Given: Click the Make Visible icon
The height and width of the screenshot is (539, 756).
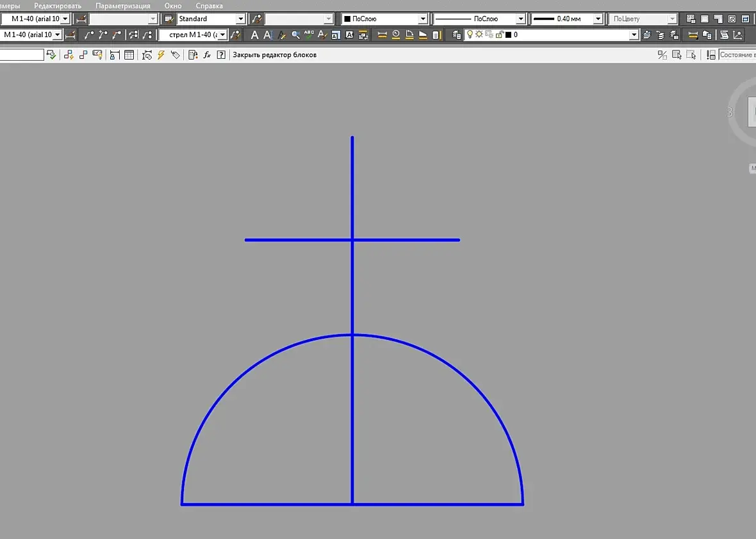Looking at the screenshot, I should coord(677,55).
